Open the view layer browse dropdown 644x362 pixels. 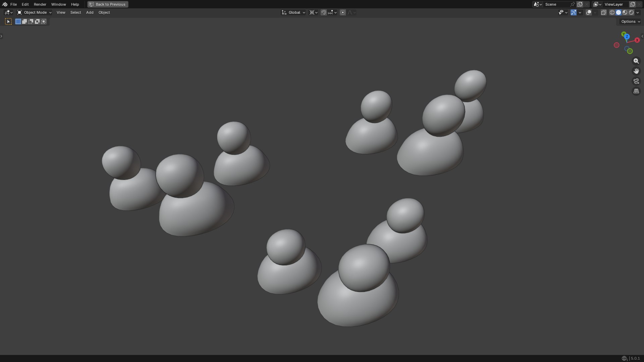pos(597,4)
